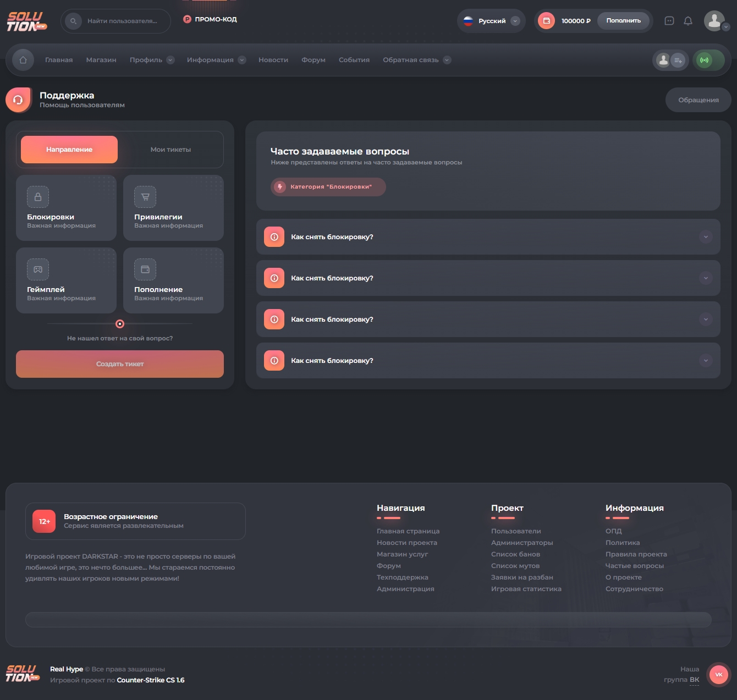Open the Русский language dropdown
The image size is (737, 700).
[491, 21]
